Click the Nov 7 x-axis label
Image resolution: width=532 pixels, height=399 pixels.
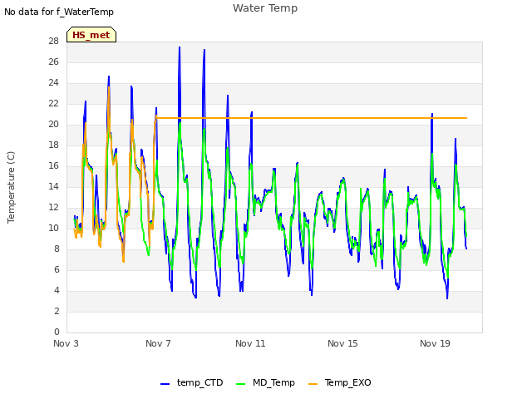pyautogui.click(x=158, y=343)
